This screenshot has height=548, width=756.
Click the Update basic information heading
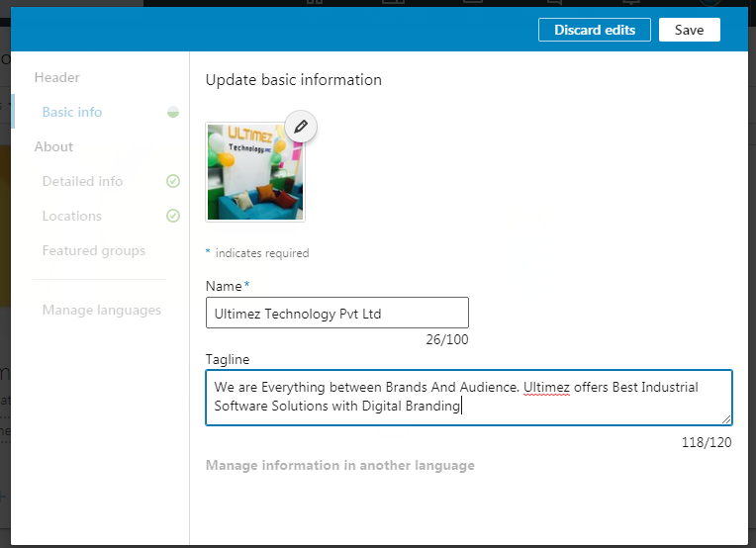pyautogui.click(x=294, y=79)
